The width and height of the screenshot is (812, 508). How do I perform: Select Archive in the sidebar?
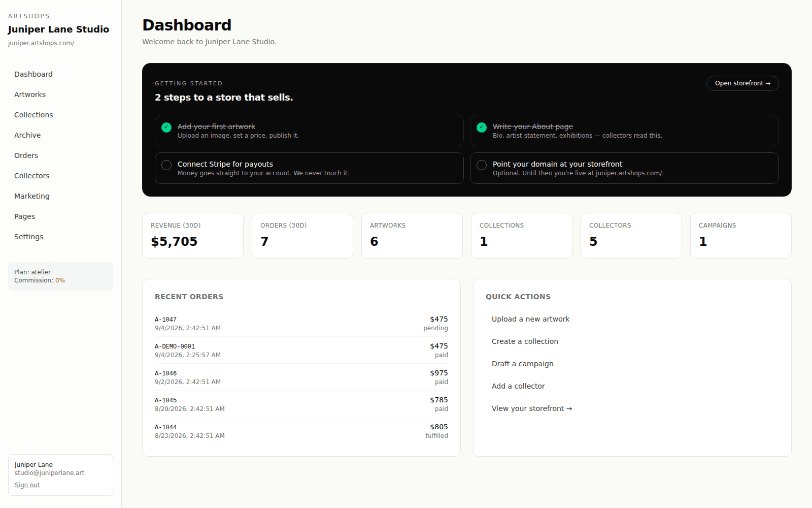tap(60, 135)
